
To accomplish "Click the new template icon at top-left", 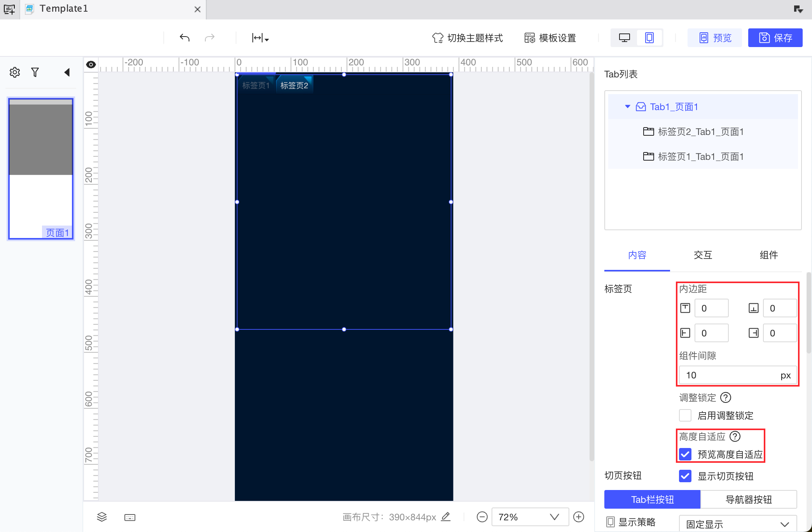I will coord(9,9).
